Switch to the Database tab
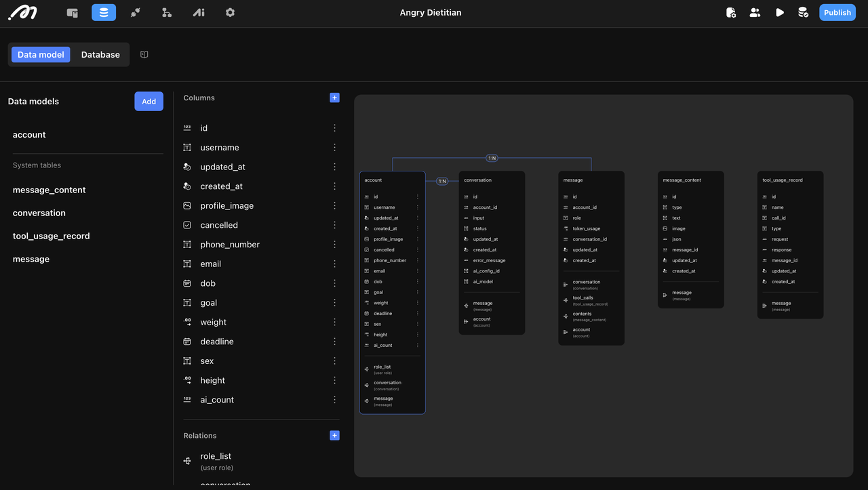868x490 pixels. click(100, 54)
